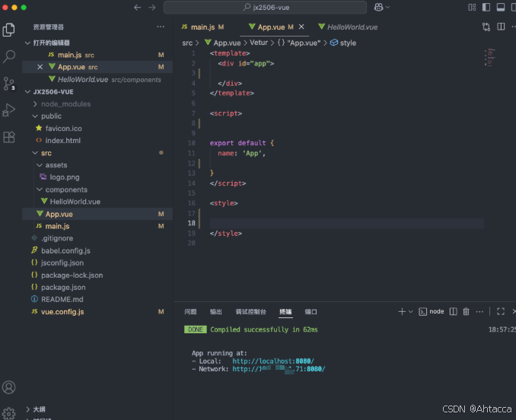Place cursor on line 18 in editor
The height and width of the screenshot is (420, 516).
coord(346,224)
